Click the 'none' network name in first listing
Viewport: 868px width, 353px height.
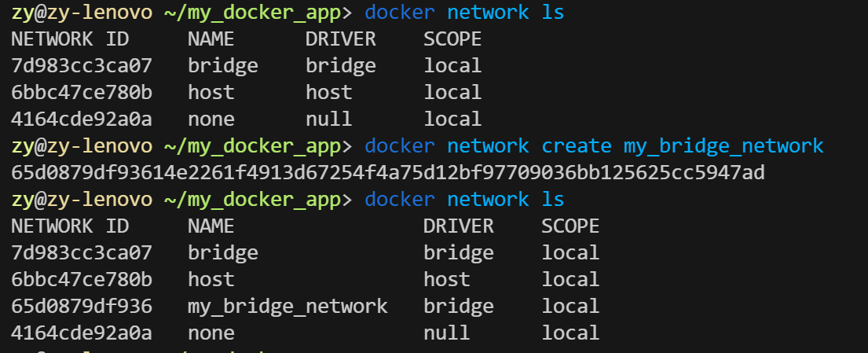tap(211, 120)
